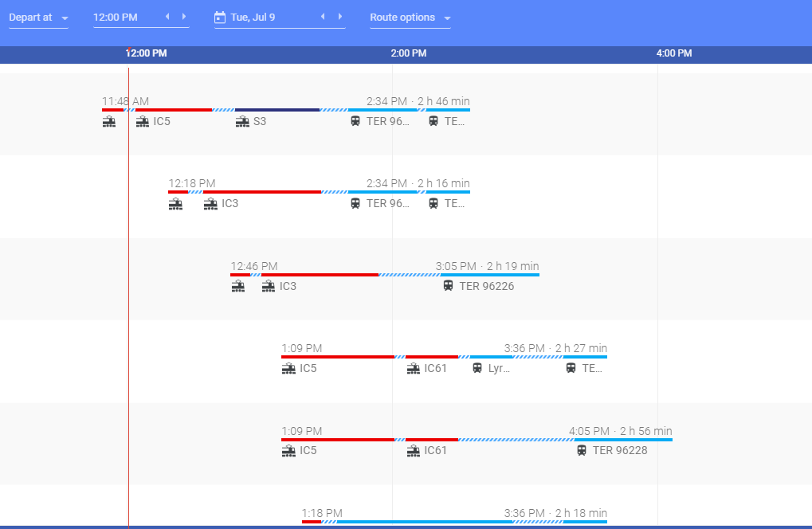812x529 pixels.
Task: Step time back with left arrow
Action: click(167, 17)
